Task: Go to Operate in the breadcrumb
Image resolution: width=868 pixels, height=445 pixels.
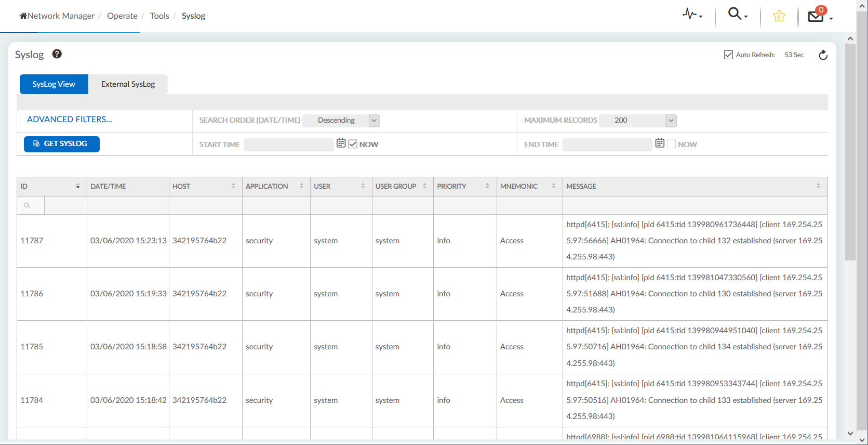Action: click(122, 16)
